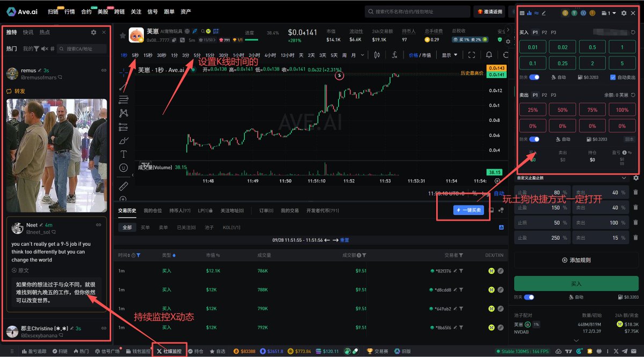
Task: Expand pool pair list chevron at bottom
Action: point(576,340)
